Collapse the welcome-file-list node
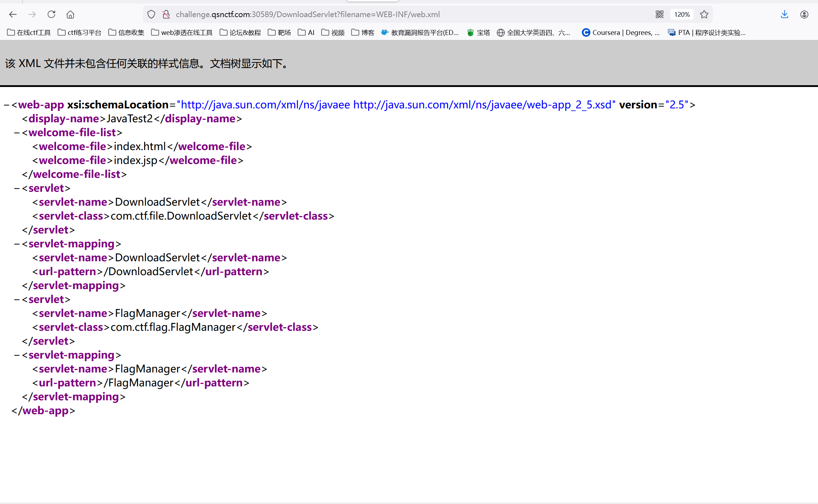This screenshot has height=504, width=818. [16, 133]
